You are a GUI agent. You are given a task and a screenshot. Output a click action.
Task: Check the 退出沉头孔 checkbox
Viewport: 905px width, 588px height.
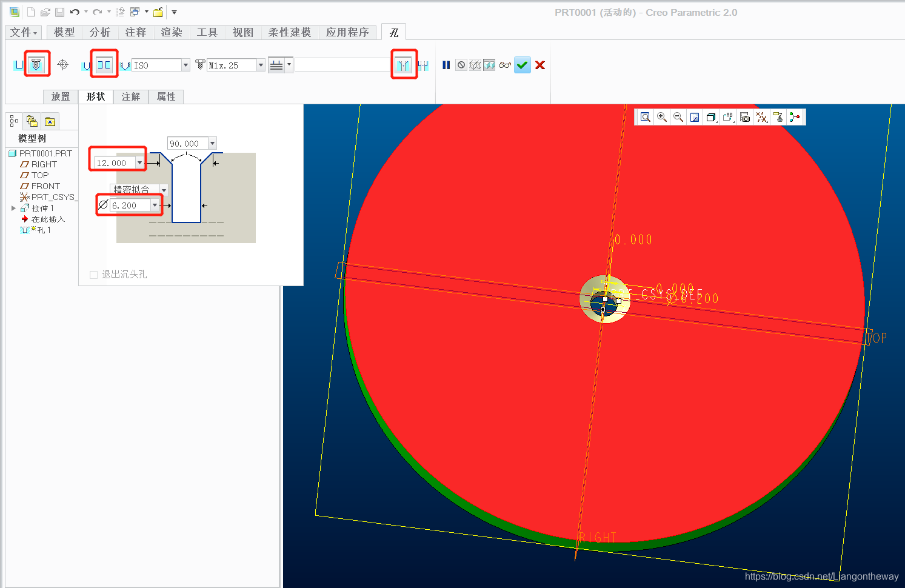(x=94, y=275)
